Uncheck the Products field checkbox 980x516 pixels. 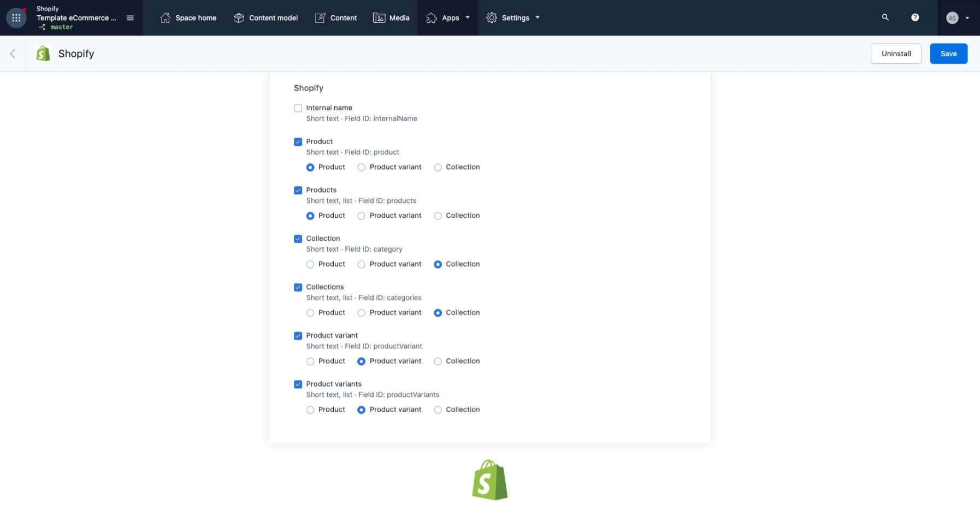pos(298,191)
